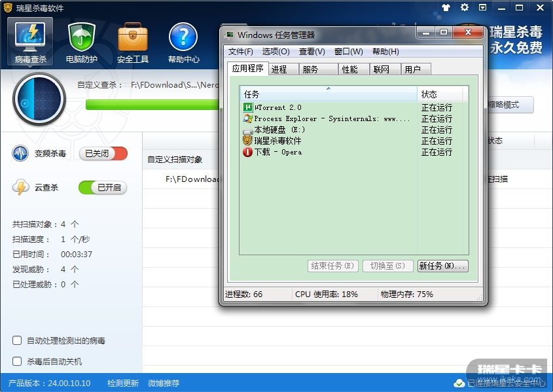Click the 物理内存: 75% status entry
This screenshot has height=392, width=553.
pos(406,294)
